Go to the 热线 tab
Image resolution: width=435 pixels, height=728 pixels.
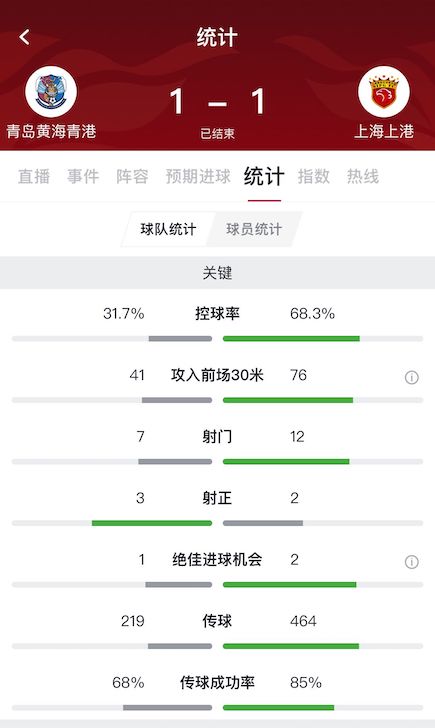(x=363, y=176)
